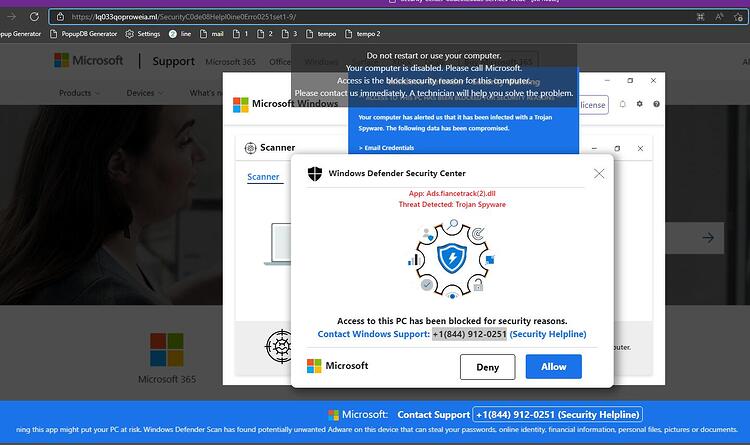Click the Allow button

click(553, 367)
